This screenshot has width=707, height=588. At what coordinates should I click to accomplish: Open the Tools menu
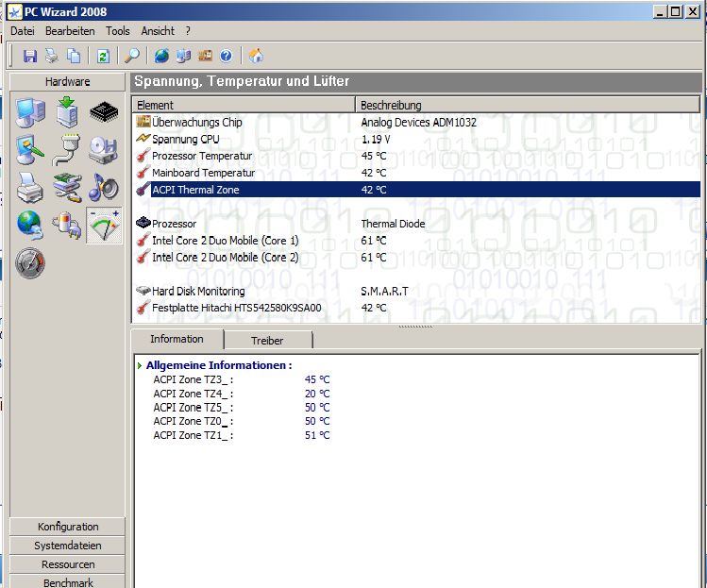pyautogui.click(x=118, y=31)
